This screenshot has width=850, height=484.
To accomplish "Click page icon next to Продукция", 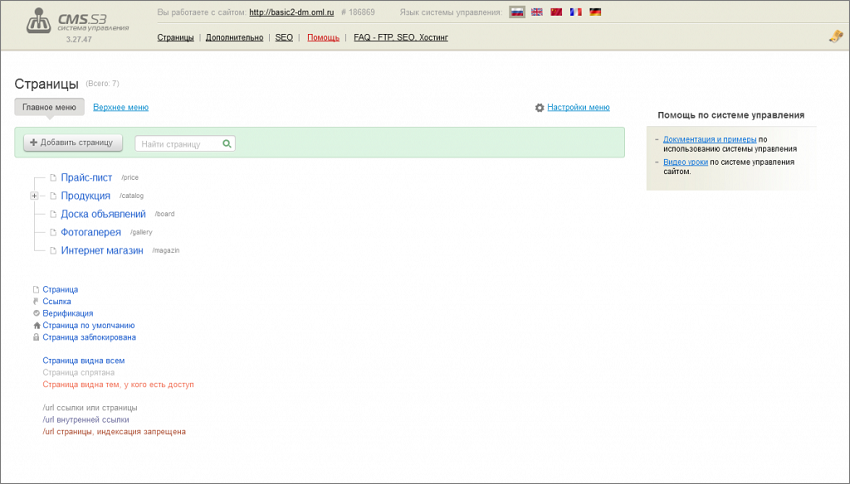I will [53, 196].
